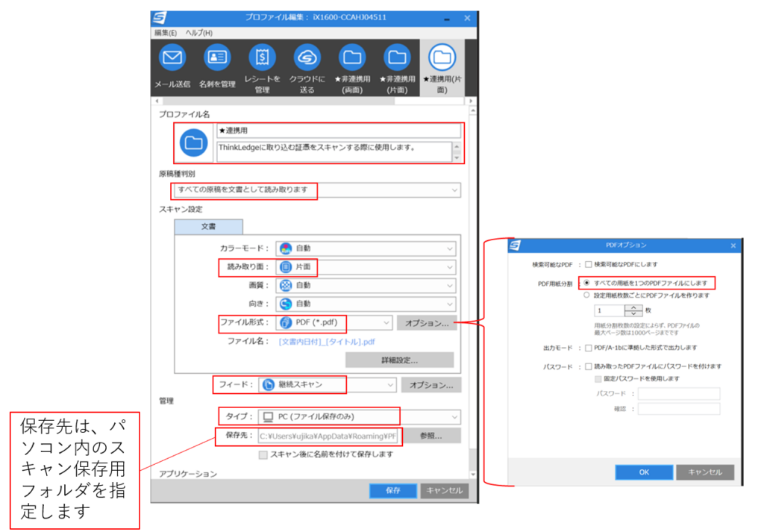Select the ★連携用(片面) profile icon
The width and height of the screenshot is (764, 532).
[x=442, y=58]
